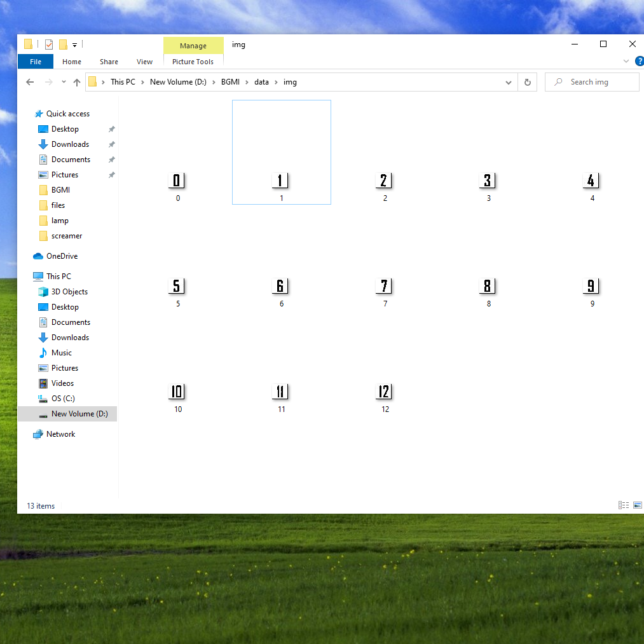Select the image thumbnail named 10
The width and height of the screenshot is (644, 644).
[x=177, y=392]
